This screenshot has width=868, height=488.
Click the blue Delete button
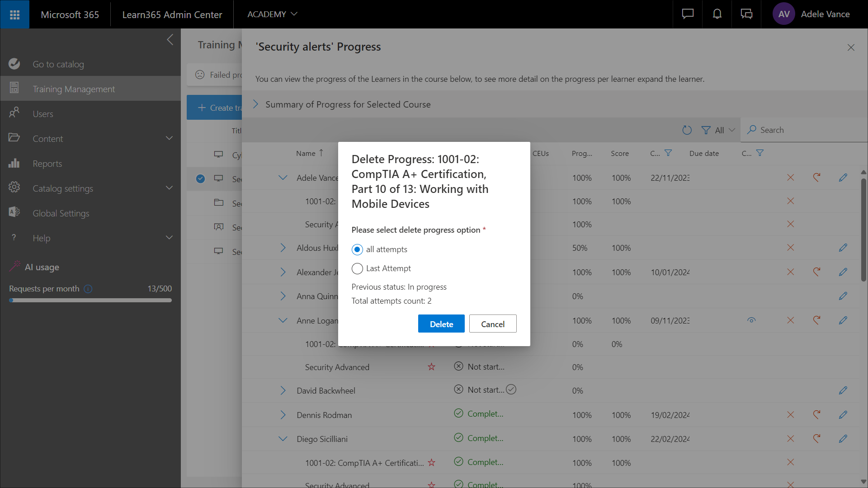pyautogui.click(x=441, y=324)
